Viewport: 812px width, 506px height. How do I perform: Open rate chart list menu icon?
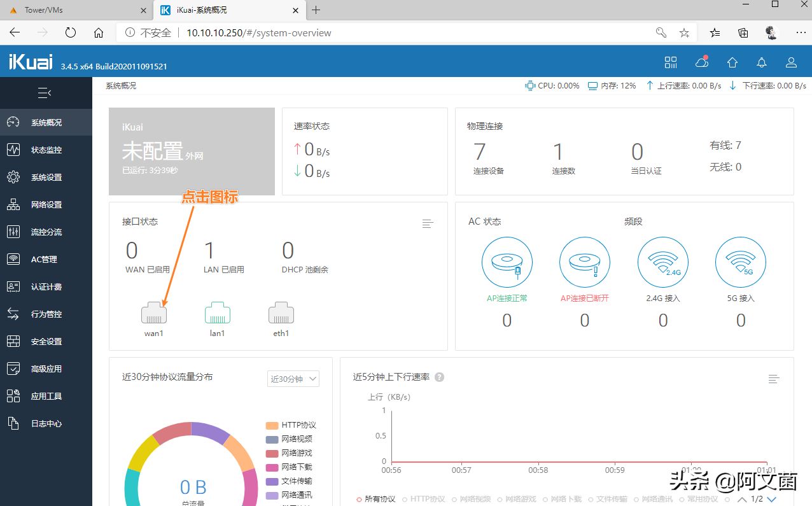point(774,379)
